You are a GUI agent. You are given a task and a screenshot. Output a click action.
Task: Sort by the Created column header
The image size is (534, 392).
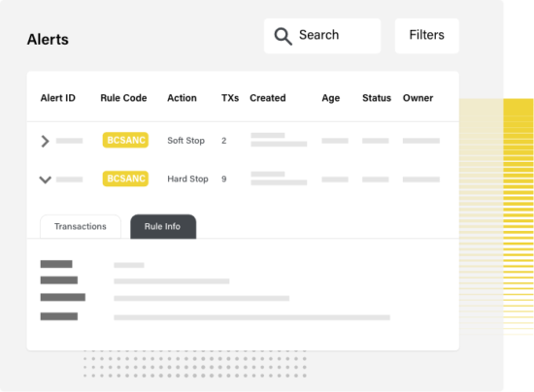(268, 98)
